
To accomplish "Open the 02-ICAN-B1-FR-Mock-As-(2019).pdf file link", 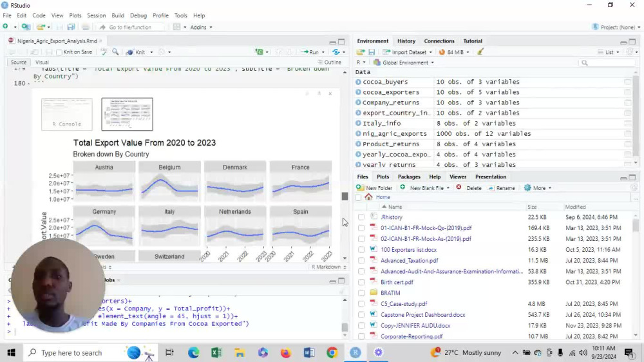I will (426, 239).
